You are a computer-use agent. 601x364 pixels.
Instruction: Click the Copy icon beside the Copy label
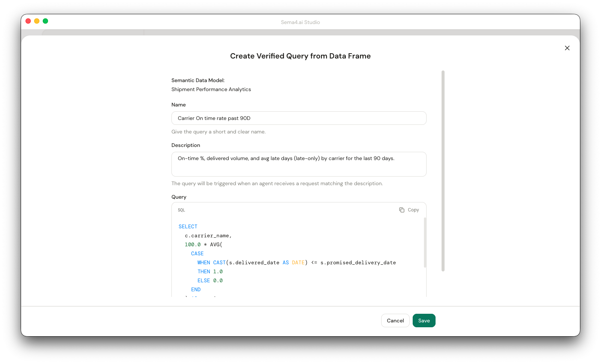tap(401, 210)
